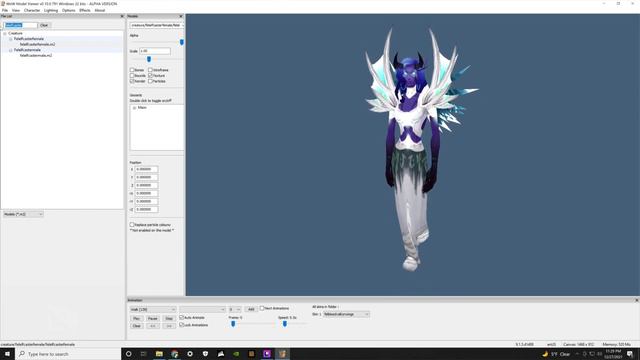Open the Effects menu
The width and height of the screenshot is (640, 360).
tap(85, 10)
